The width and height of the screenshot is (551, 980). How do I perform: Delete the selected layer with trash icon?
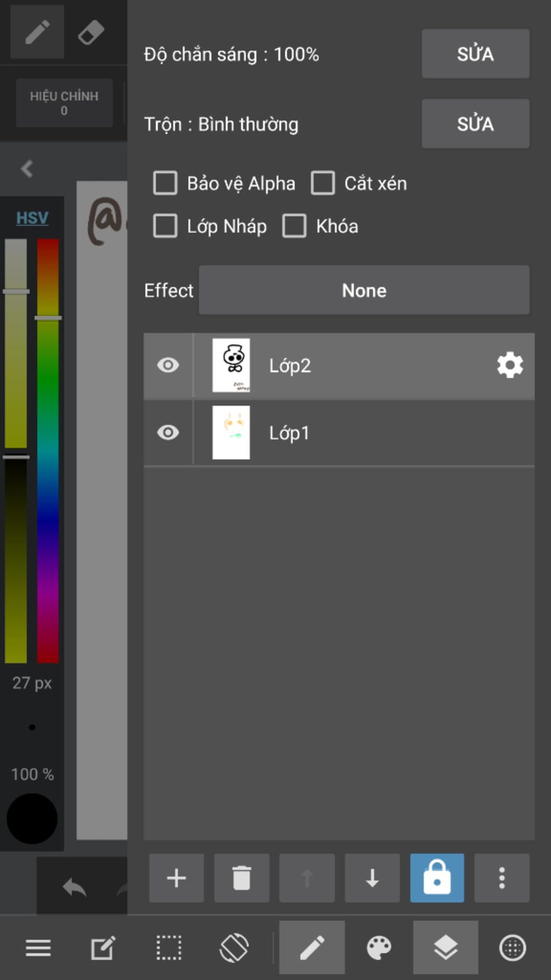pyautogui.click(x=242, y=878)
